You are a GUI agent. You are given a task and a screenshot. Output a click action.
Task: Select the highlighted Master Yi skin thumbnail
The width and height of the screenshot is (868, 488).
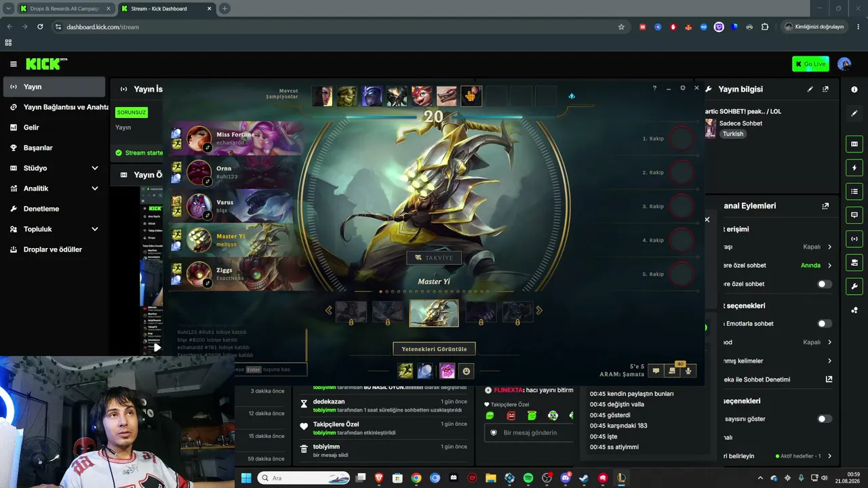pos(434,312)
